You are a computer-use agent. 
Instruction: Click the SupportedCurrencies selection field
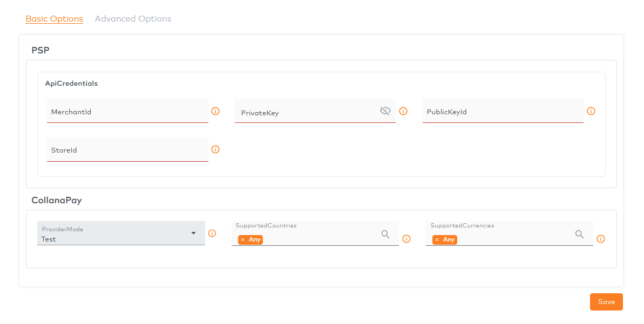click(509, 233)
